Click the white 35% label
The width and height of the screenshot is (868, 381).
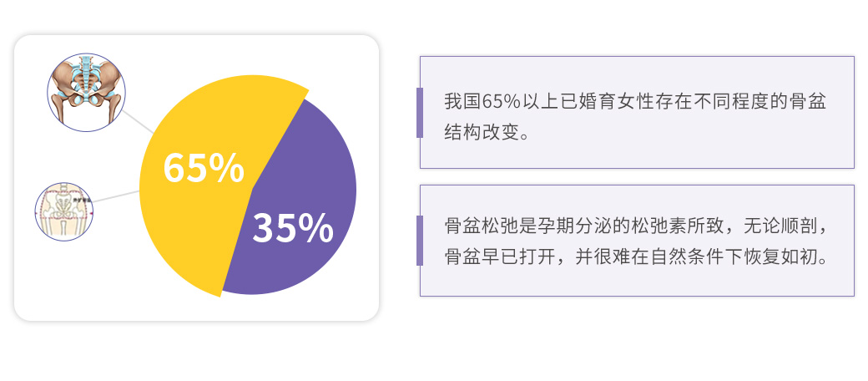(x=292, y=228)
